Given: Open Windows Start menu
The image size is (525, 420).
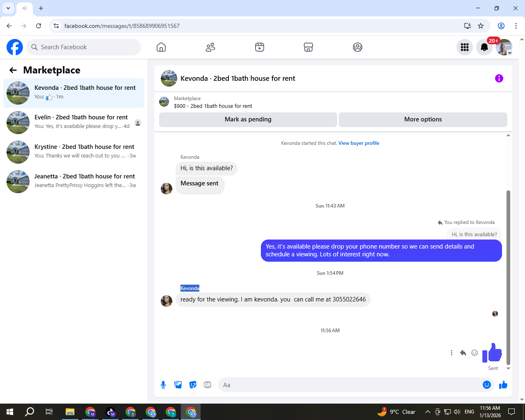Looking at the screenshot, I should [x=10, y=412].
